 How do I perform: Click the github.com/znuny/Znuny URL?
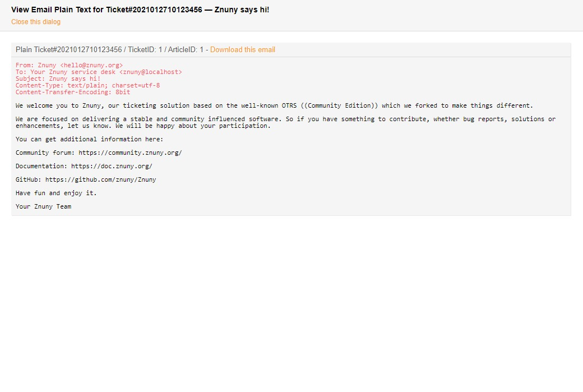[x=101, y=179]
